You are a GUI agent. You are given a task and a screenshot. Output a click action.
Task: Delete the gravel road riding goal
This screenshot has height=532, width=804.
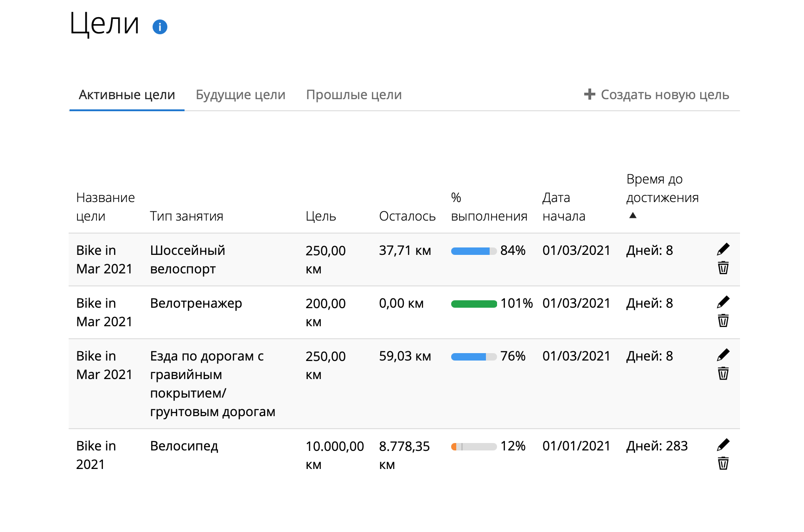(723, 374)
